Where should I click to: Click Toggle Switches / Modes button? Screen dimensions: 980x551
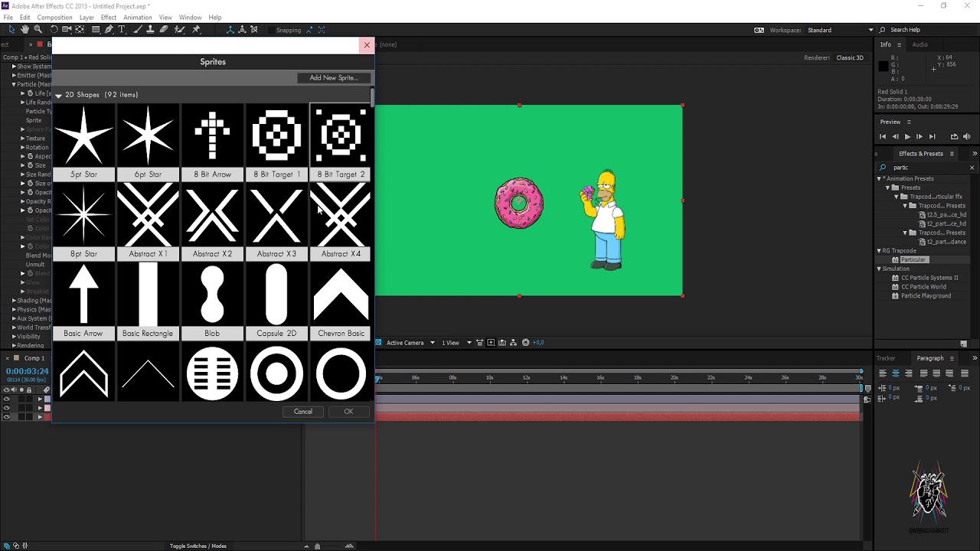pos(198,546)
